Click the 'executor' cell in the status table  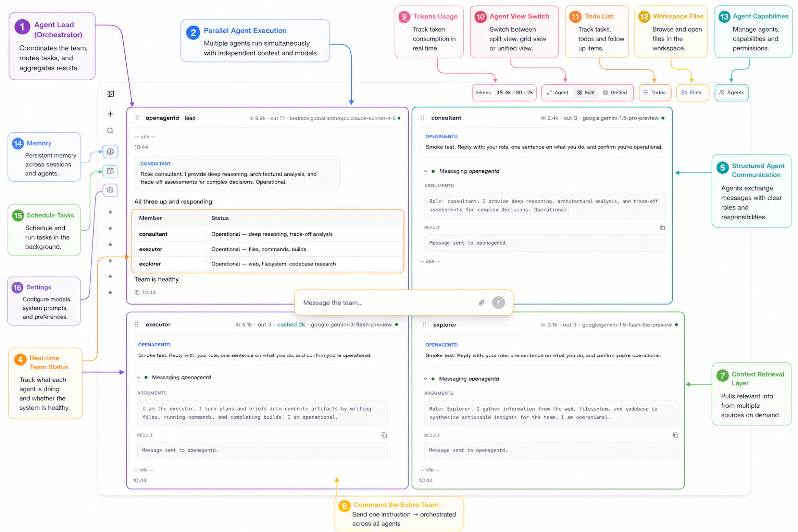151,249
